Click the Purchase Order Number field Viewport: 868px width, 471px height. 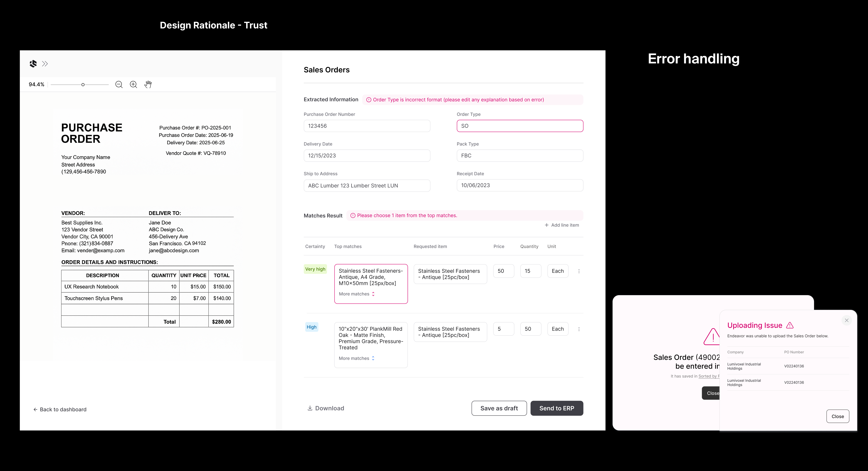(x=367, y=126)
